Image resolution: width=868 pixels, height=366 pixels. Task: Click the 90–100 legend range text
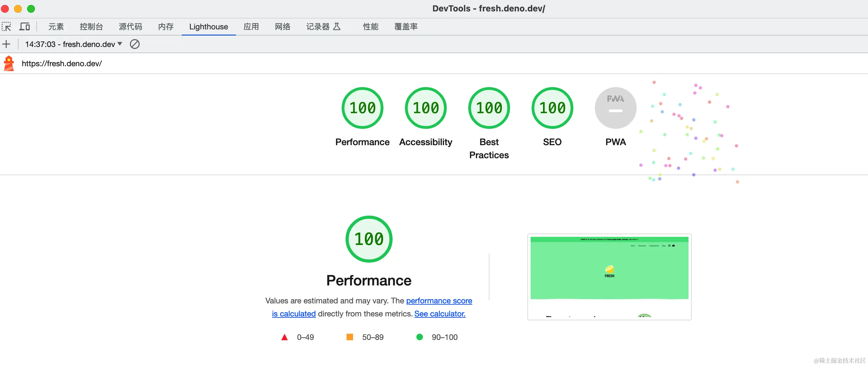[445, 337]
